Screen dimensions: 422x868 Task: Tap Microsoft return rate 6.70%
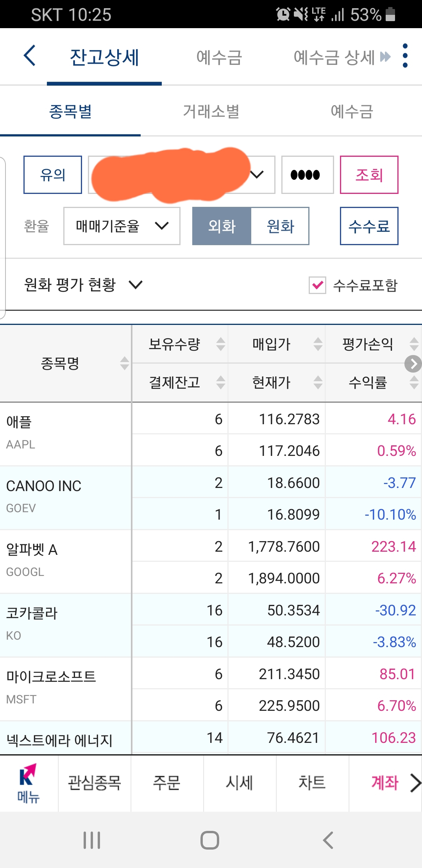pyautogui.click(x=397, y=706)
